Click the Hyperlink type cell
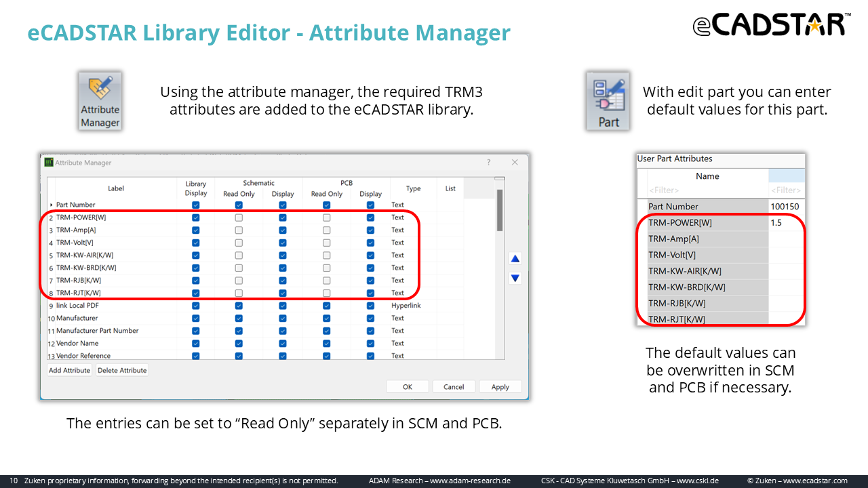868x488 pixels. (406, 306)
